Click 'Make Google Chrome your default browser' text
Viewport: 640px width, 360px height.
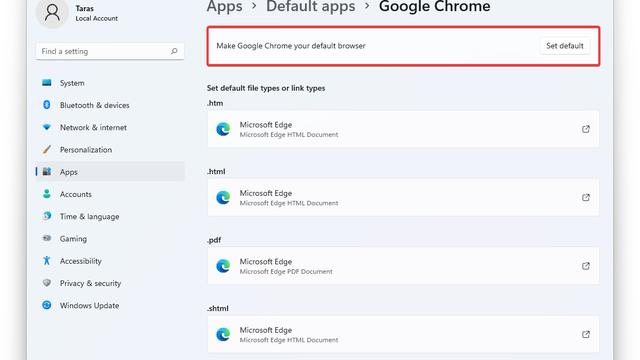(291, 46)
